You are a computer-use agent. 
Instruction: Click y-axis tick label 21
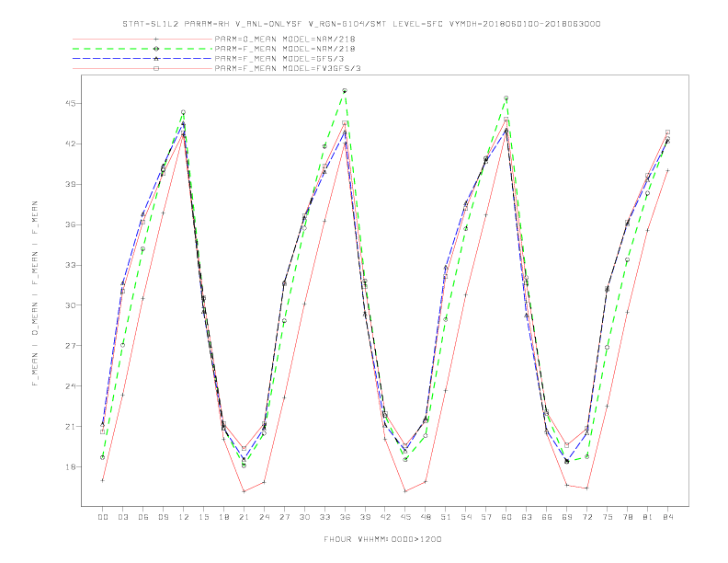tap(72, 427)
